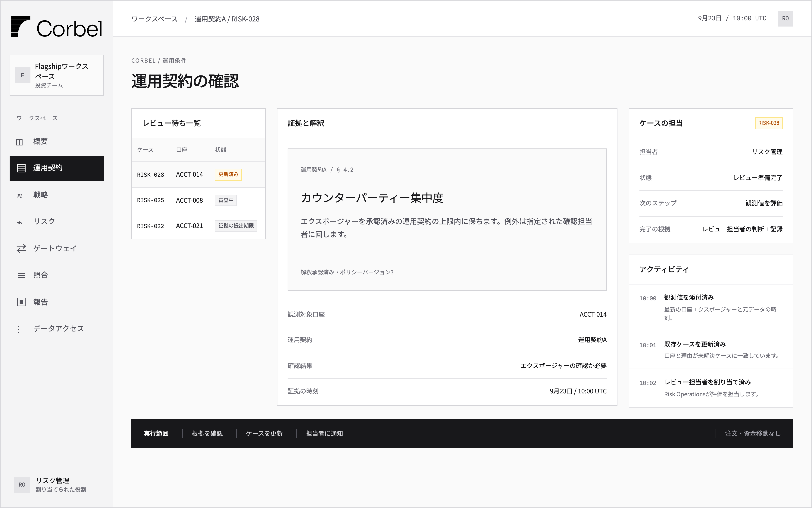
Task: Open the データアクセス section
Action: pyautogui.click(x=56, y=329)
